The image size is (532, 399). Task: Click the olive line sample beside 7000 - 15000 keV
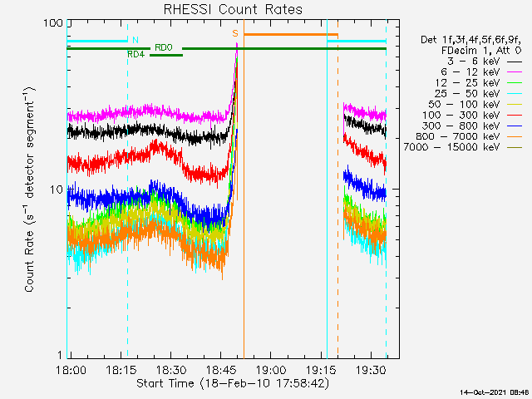click(x=515, y=148)
